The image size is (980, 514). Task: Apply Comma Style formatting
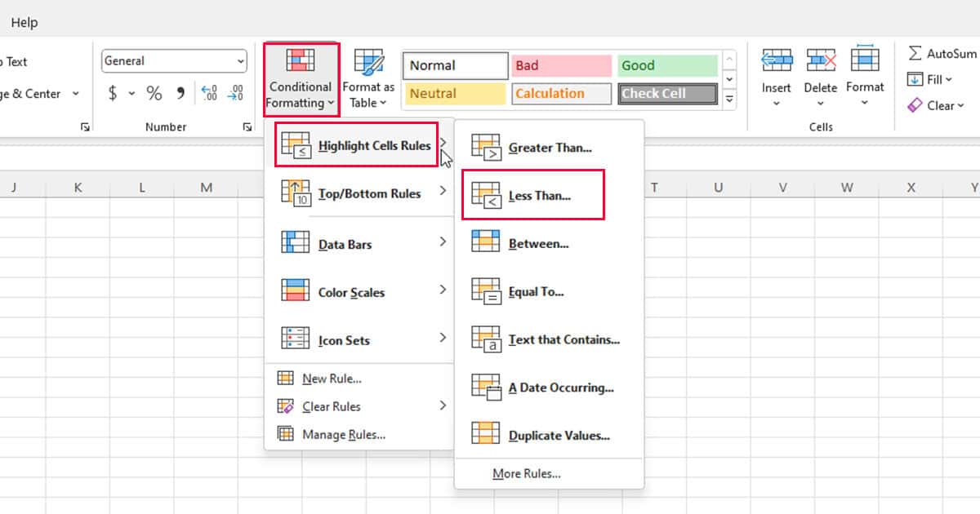[x=180, y=93]
